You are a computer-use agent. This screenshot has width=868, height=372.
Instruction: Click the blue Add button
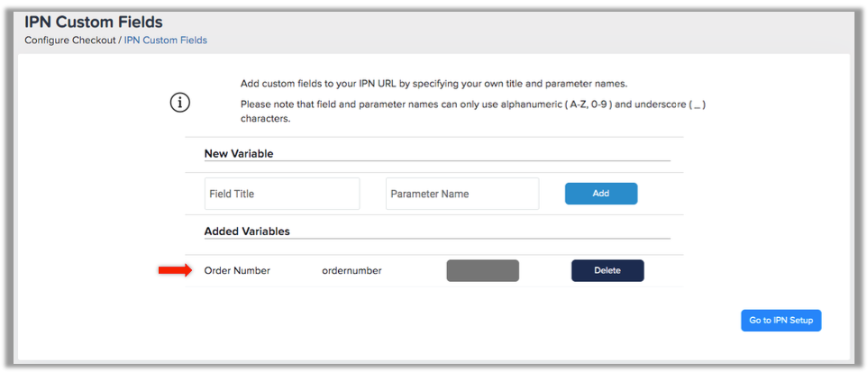[x=601, y=194]
